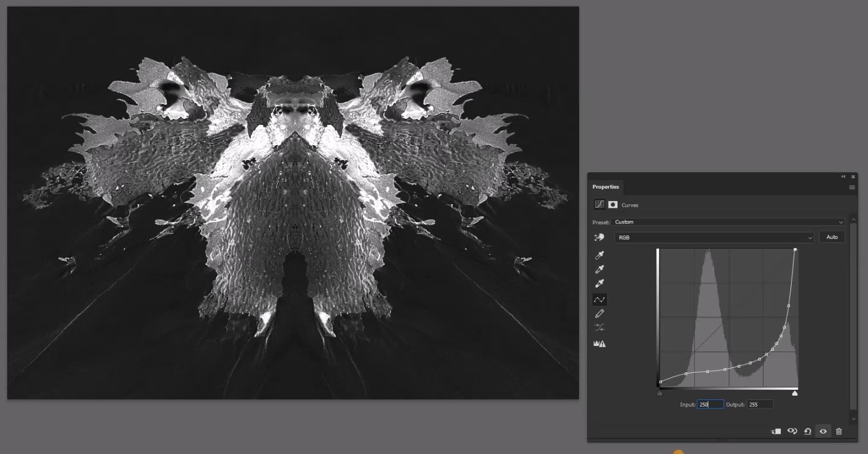Select the targeted adjustment tool

[x=599, y=237]
